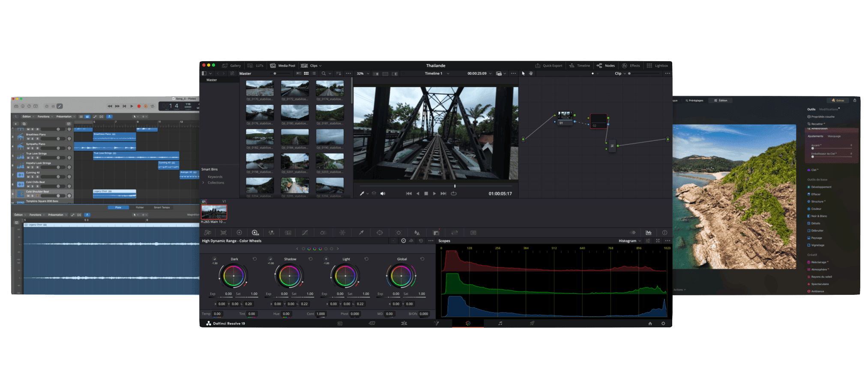This screenshot has width=868, height=392.
Task: Toggle the Nodes panel
Action: (606, 65)
